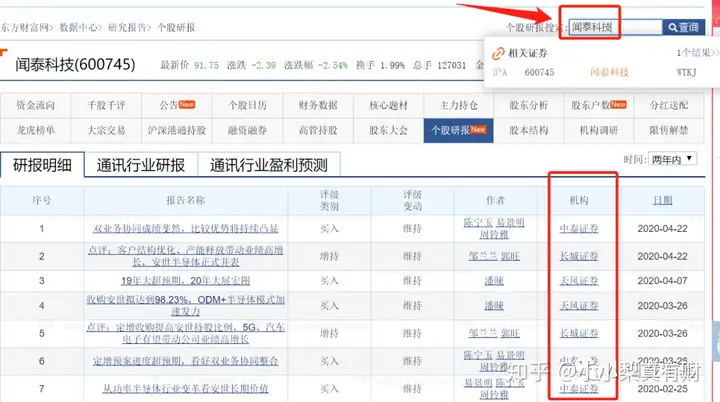Open author 易景明 link in row 1
The height and width of the screenshot is (402, 720).
(x=510, y=223)
